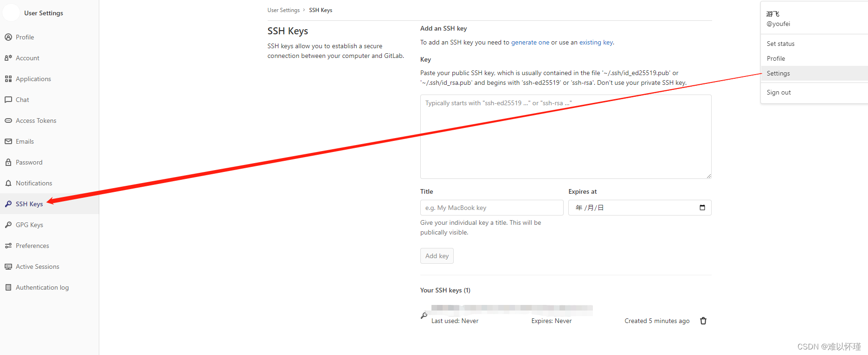The height and width of the screenshot is (355, 868).
Task: Click 'Created 5 minutes ago' text
Action: click(x=657, y=321)
